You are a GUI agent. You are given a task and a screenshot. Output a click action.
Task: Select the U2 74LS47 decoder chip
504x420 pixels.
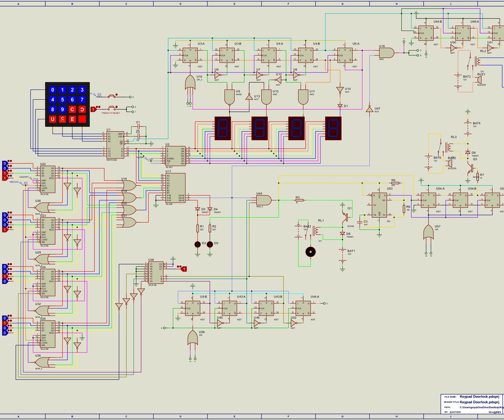click(175, 156)
